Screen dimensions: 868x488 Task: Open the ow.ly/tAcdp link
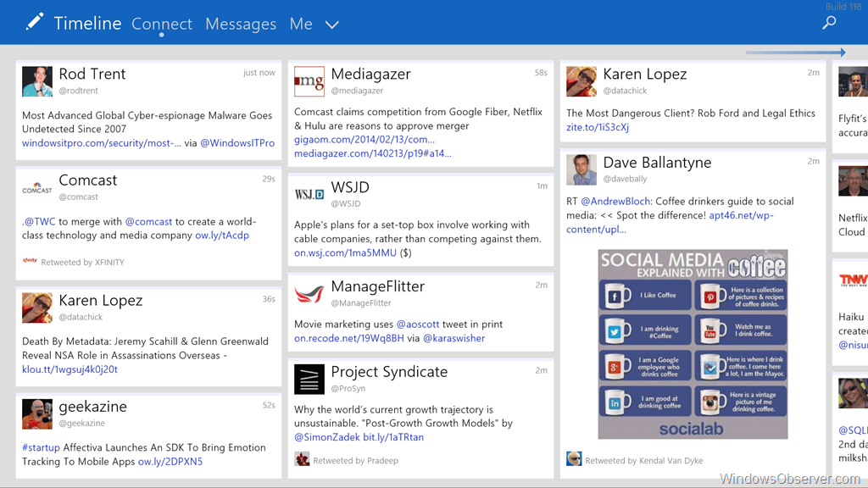[222, 236]
